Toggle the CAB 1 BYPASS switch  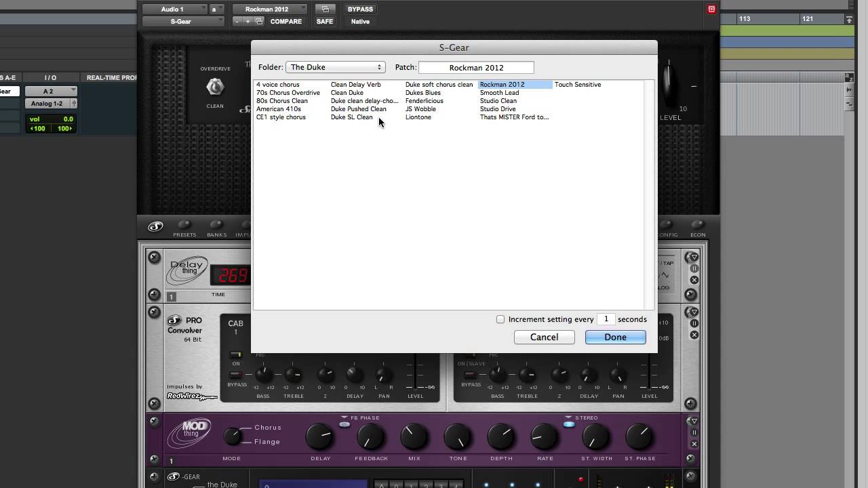point(235,374)
